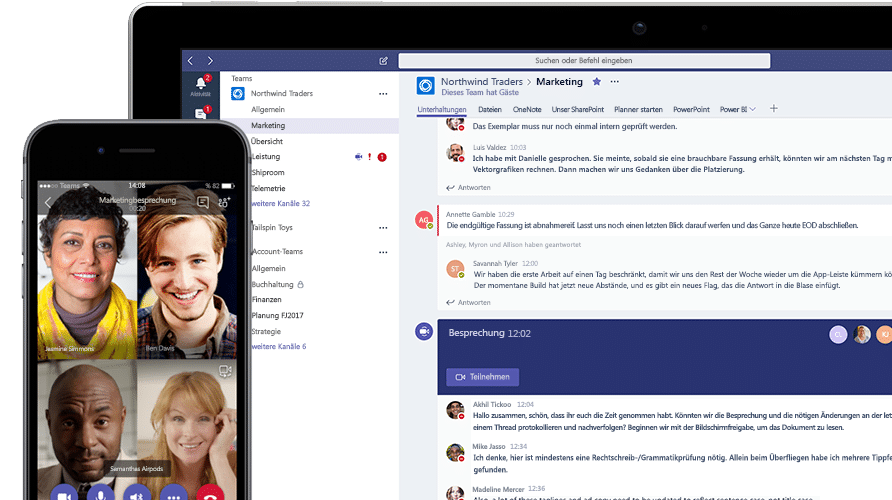Open the Planung FJ2017 channel
Screen dimensions: 892x500
(x=278, y=315)
